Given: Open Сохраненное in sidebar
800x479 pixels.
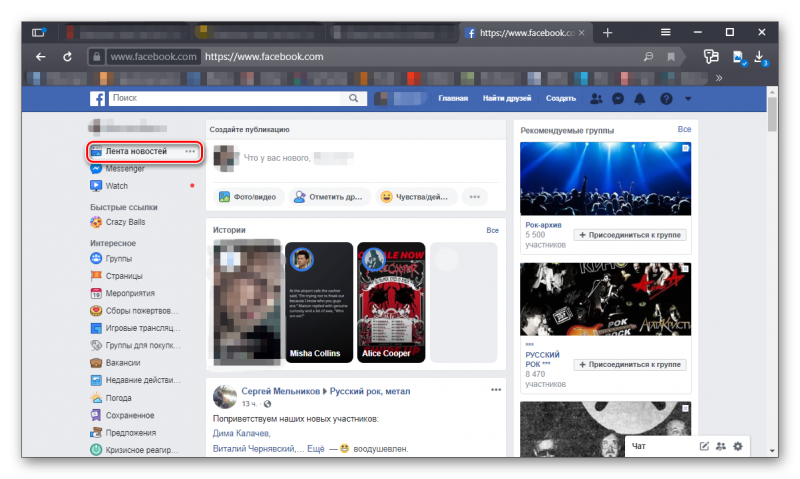Looking at the screenshot, I should click(122, 415).
